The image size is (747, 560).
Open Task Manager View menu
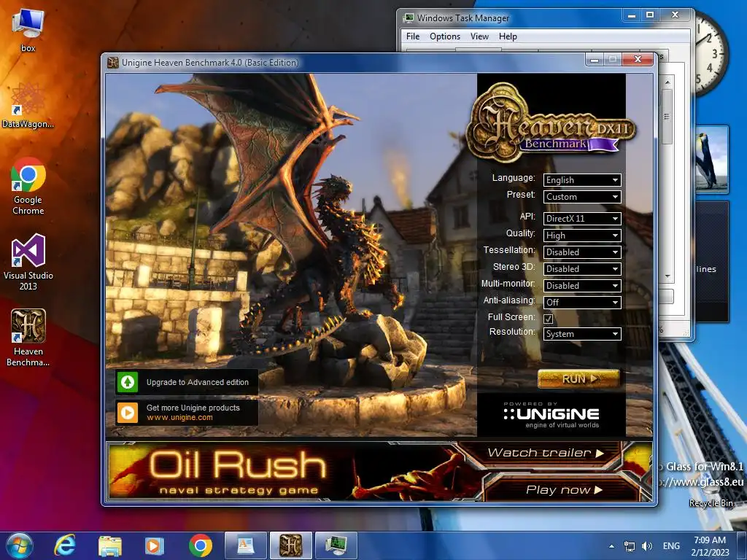pyautogui.click(x=479, y=36)
